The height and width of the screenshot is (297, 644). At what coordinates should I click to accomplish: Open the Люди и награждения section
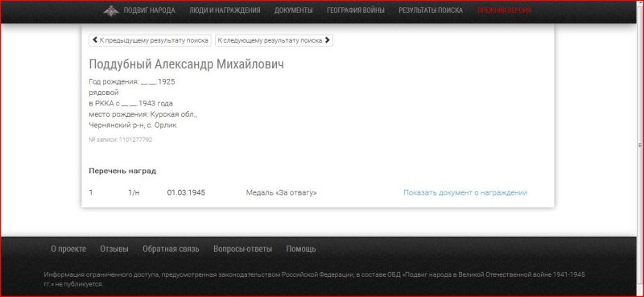click(x=225, y=10)
